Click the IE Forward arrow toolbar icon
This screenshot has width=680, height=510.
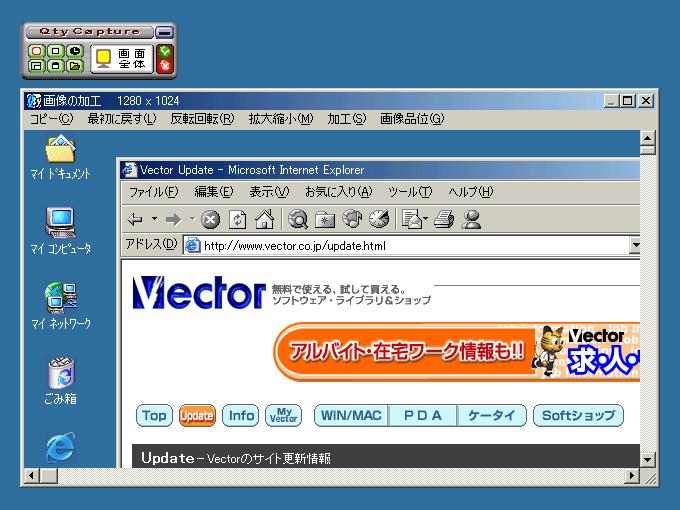coord(174,219)
